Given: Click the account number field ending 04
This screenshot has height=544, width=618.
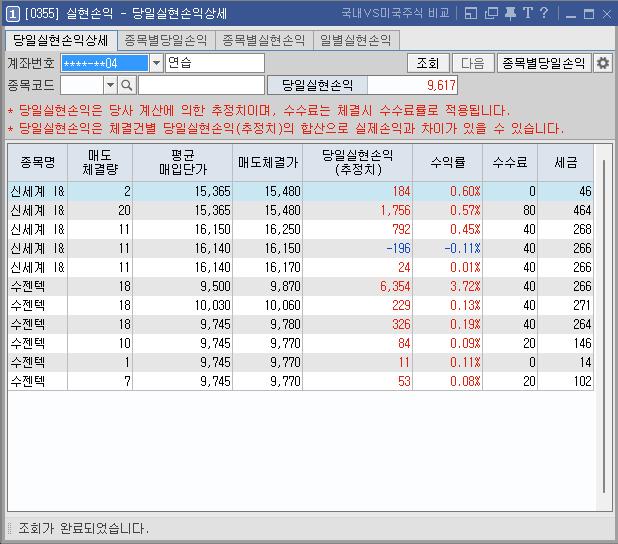Looking at the screenshot, I should (x=105, y=63).
